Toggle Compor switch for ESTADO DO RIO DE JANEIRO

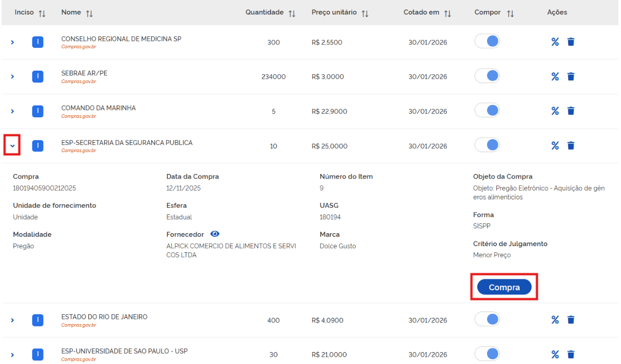tap(487, 320)
